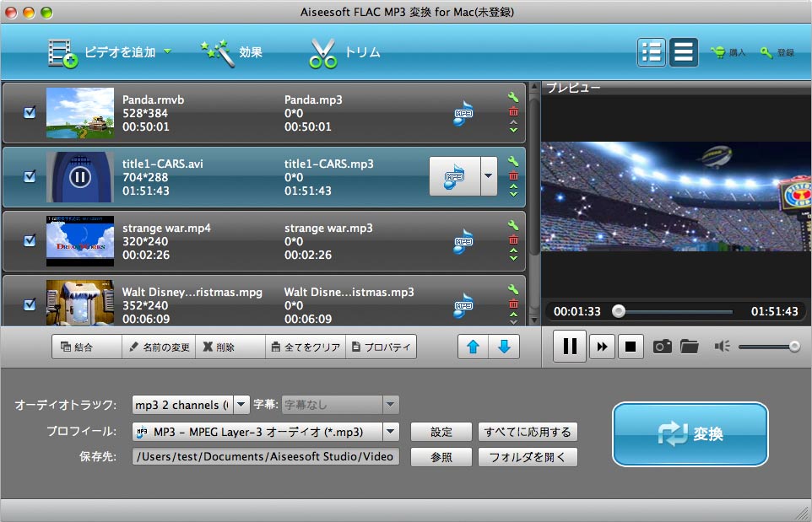Click the 変換 convert button
Screen dimensions: 812x522
tap(690, 434)
